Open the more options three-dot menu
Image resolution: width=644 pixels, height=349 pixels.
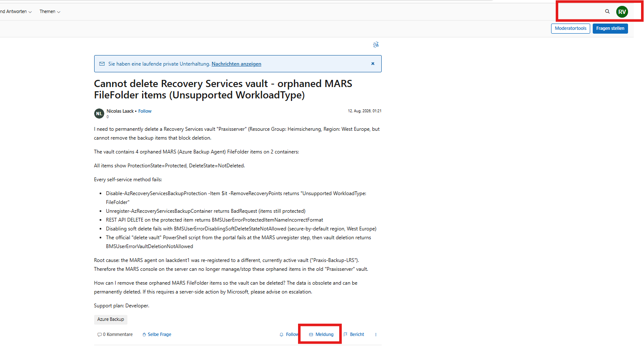coord(376,335)
